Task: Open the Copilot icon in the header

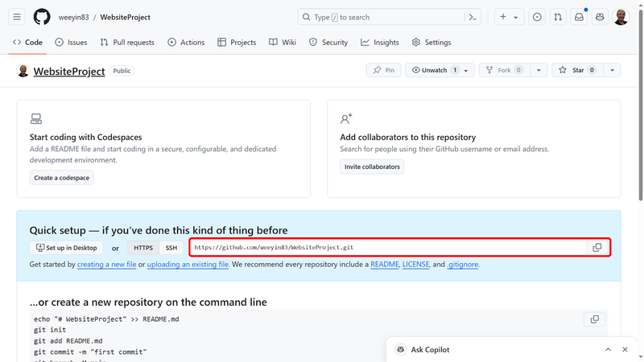Action: 600,17
